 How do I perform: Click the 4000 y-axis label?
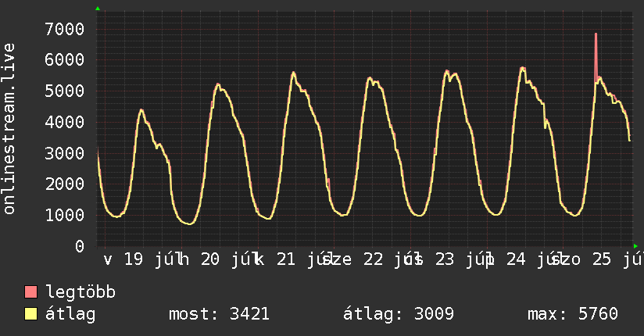[65, 122]
